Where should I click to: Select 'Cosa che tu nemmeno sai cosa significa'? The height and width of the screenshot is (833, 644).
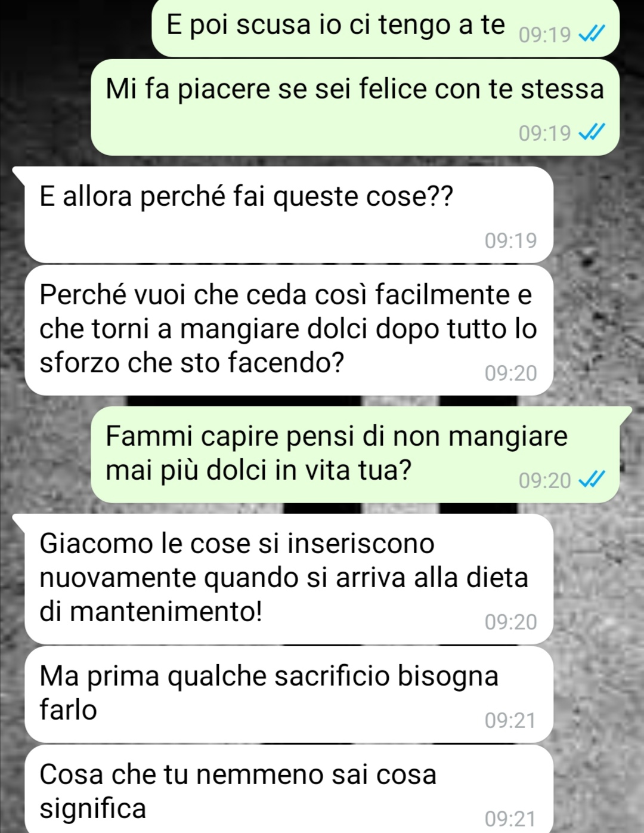tap(289, 789)
